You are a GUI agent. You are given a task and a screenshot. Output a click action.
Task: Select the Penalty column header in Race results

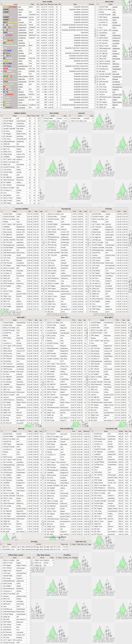click(x=91, y=4)
